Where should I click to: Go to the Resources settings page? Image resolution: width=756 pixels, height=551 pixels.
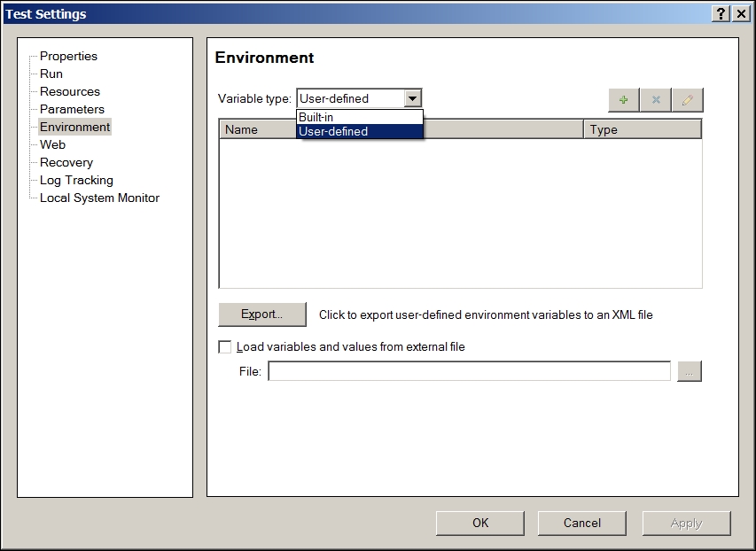click(x=70, y=91)
